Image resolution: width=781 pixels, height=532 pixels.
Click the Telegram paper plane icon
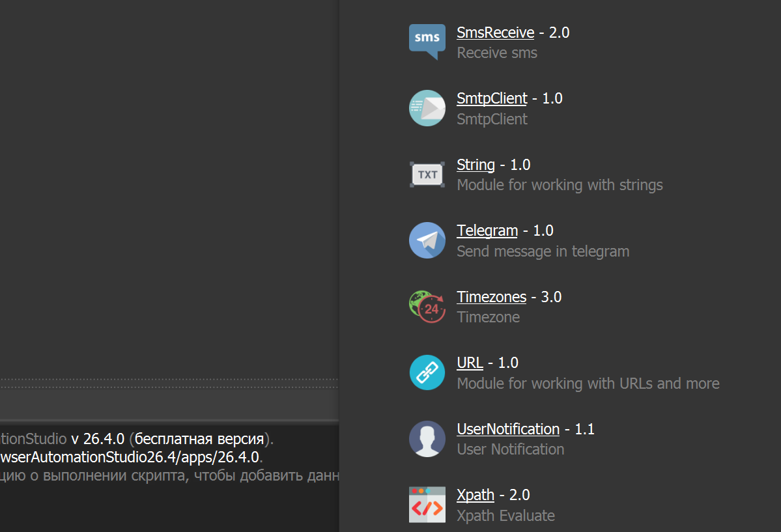(427, 240)
